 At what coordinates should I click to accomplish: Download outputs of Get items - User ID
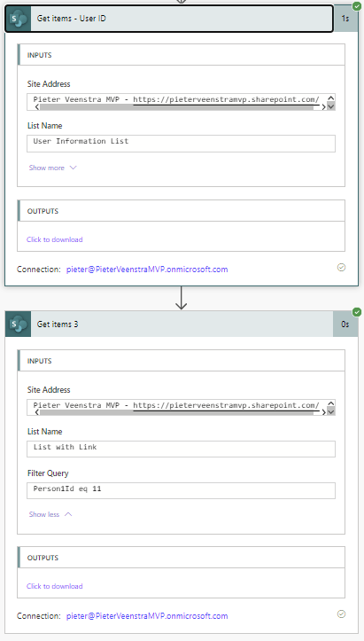tap(54, 239)
